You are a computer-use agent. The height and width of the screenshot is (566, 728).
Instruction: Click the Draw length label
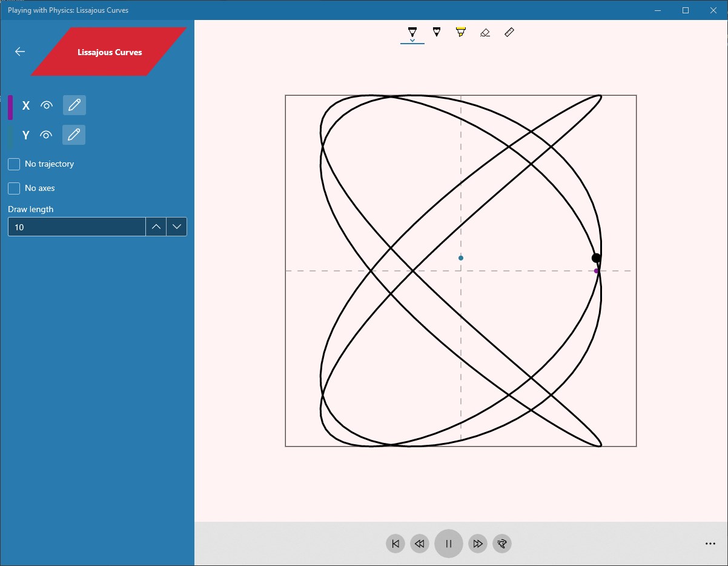pyautogui.click(x=31, y=209)
